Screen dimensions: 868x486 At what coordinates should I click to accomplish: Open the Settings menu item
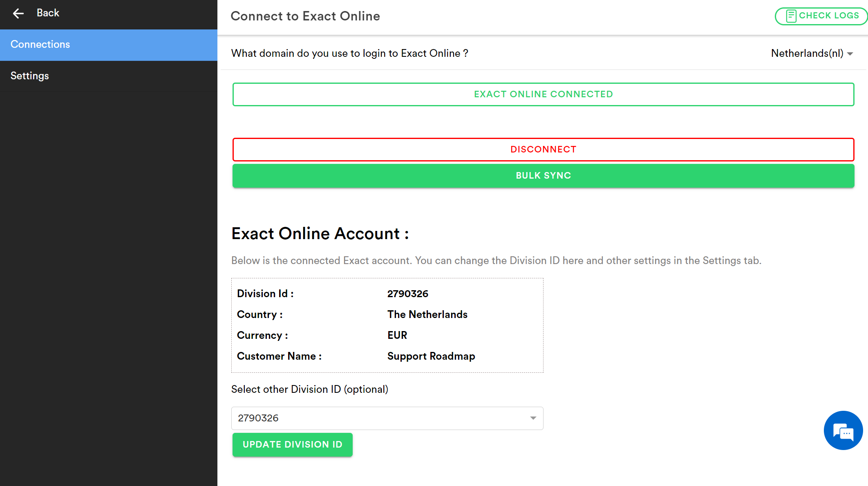109,76
